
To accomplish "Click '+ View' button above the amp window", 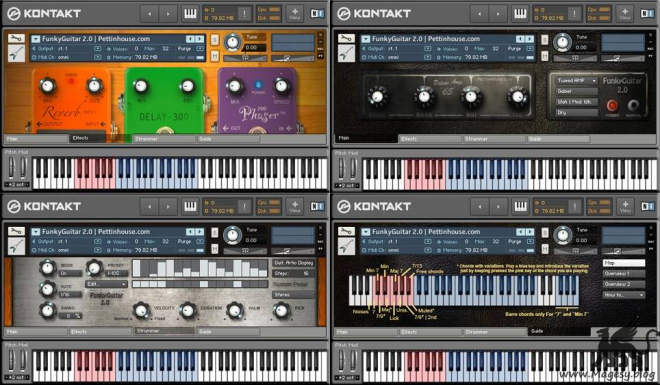I will pos(625,14).
